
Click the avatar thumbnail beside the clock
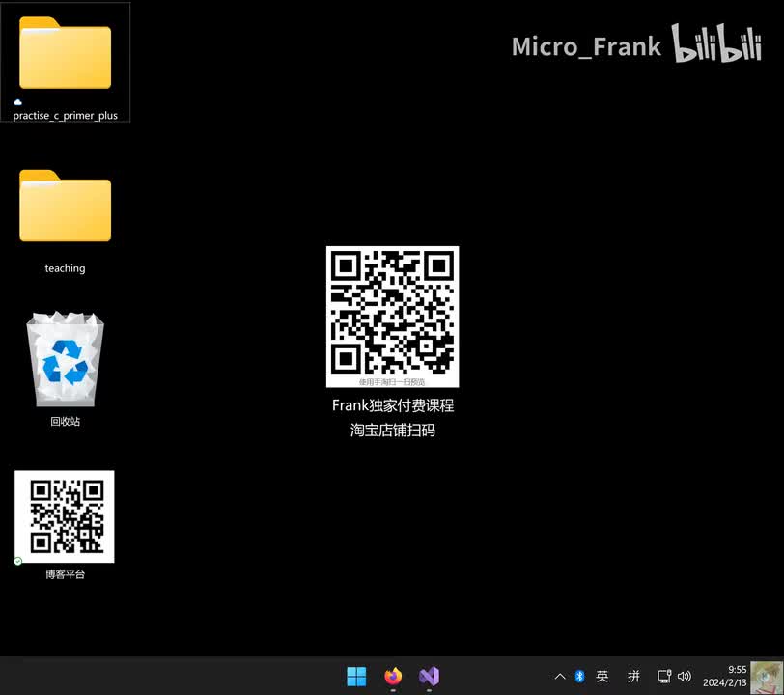click(767, 678)
